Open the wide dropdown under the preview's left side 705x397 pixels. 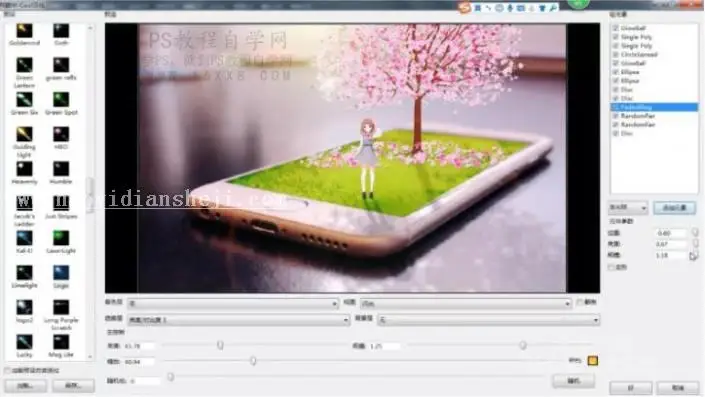[x=233, y=303]
